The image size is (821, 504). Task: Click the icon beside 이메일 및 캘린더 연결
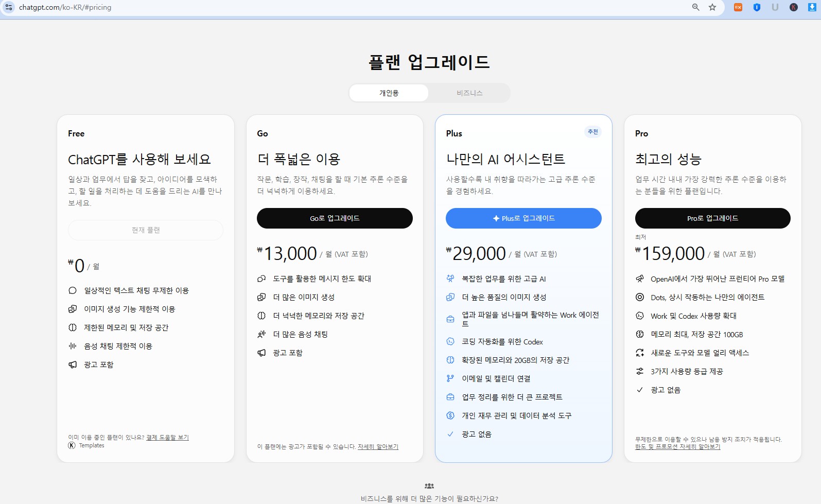click(450, 378)
